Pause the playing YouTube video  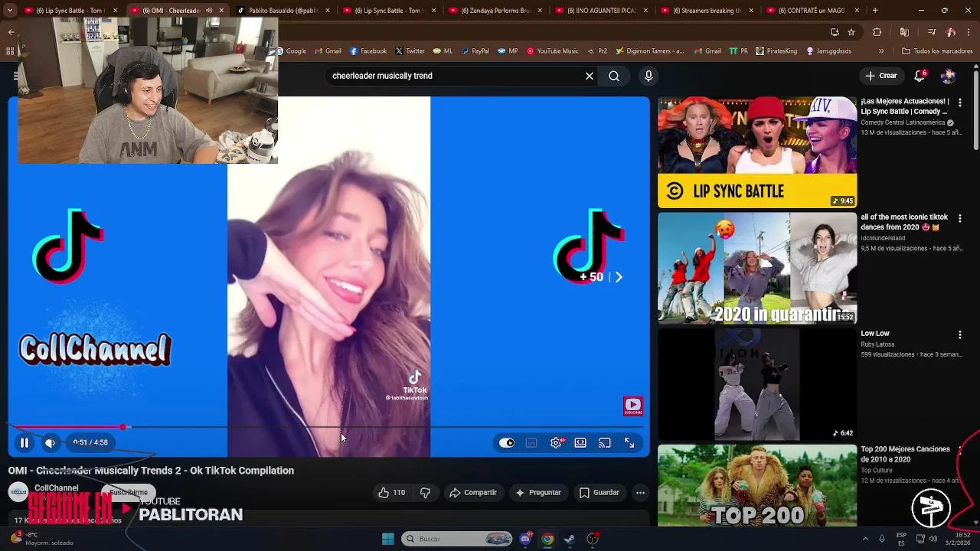(24, 442)
